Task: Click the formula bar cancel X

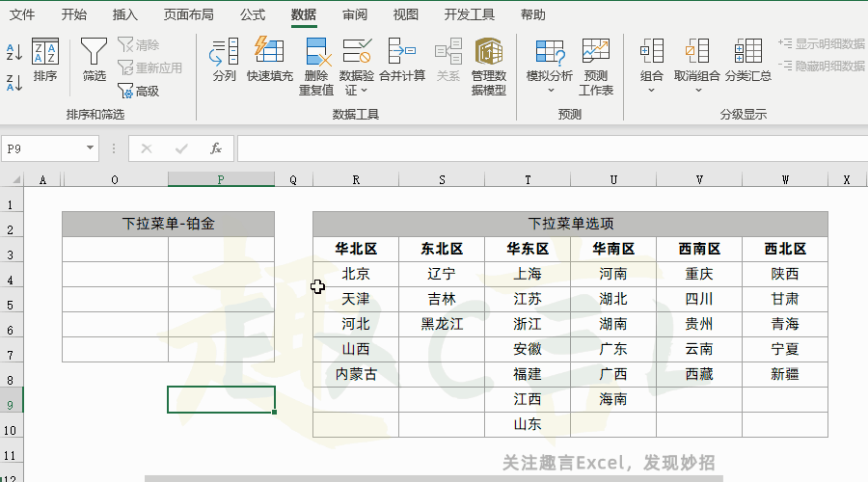Action: point(147,148)
